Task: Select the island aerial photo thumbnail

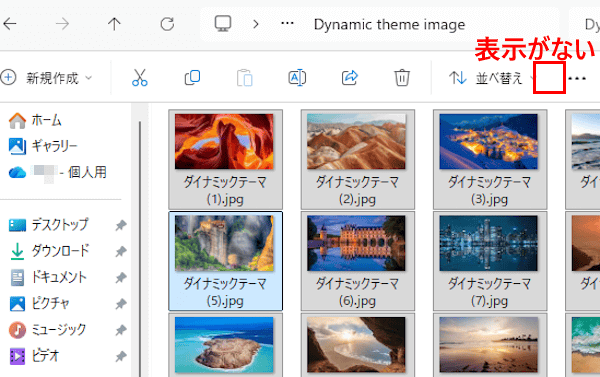Action: coord(224,345)
